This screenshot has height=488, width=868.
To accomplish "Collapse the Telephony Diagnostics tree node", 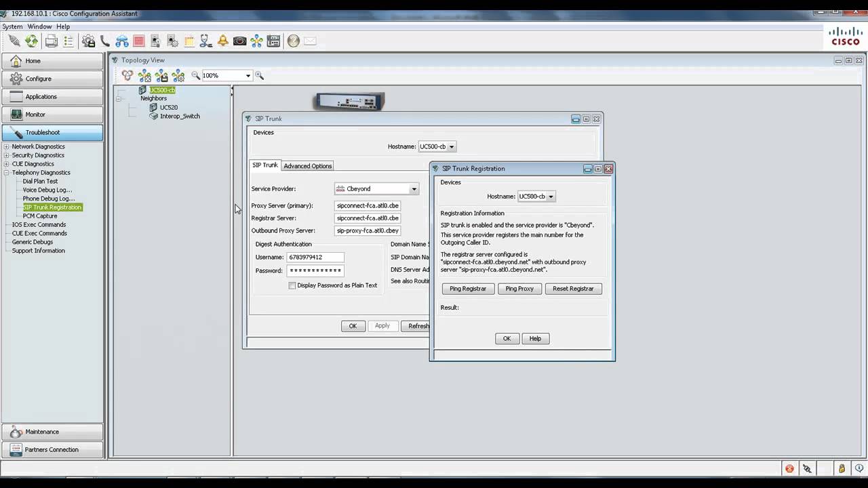I will tap(7, 173).
